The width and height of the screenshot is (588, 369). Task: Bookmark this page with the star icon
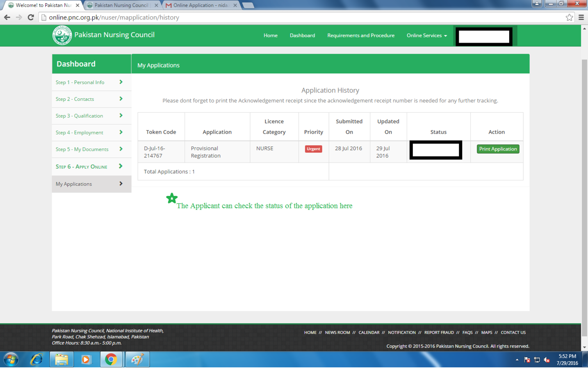tap(569, 17)
